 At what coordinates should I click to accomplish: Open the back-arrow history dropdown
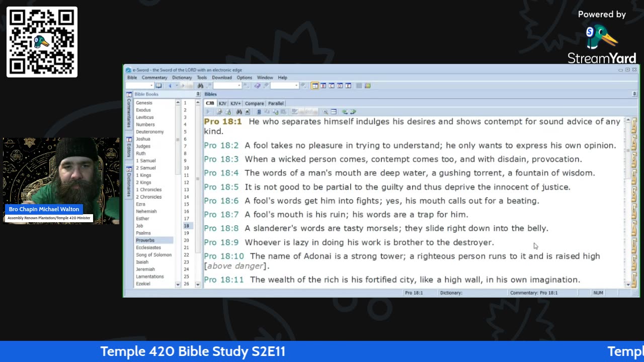(x=177, y=85)
